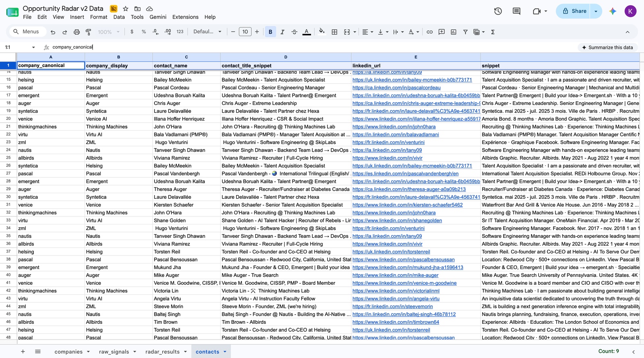Image resolution: width=644 pixels, height=358 pixels.
Task: Switch to the radar_results tab
Action: pyautogui.click(x=163, y=352)
